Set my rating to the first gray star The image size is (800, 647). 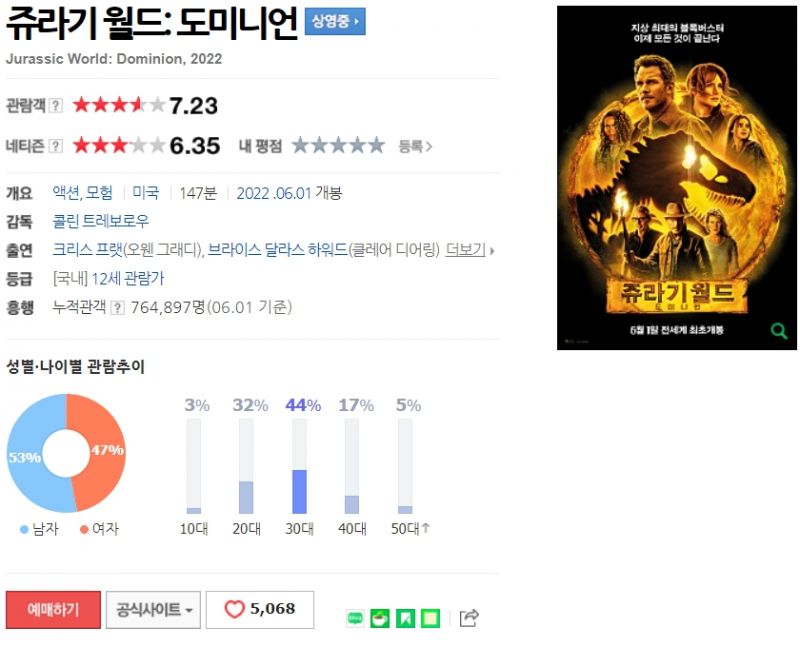(301, 145)
